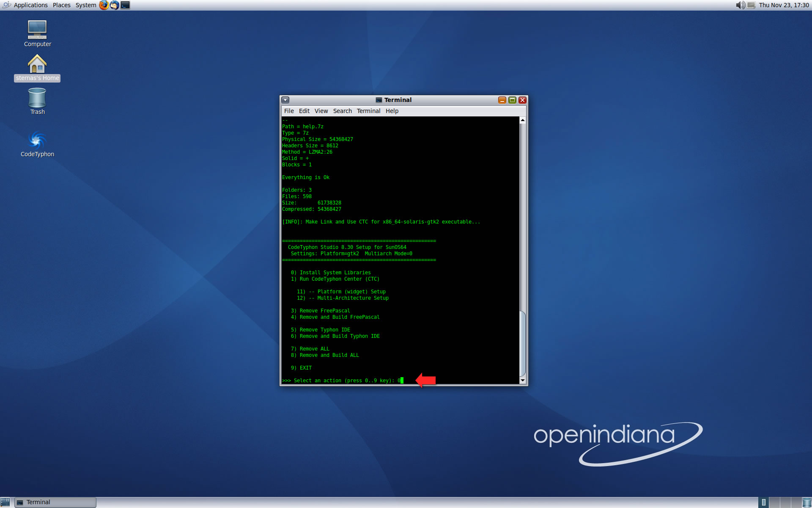The height and width of the screenshot is (508, 812).
Task: Select the Trash desktop icon
Action: click(x=37, y=101)
